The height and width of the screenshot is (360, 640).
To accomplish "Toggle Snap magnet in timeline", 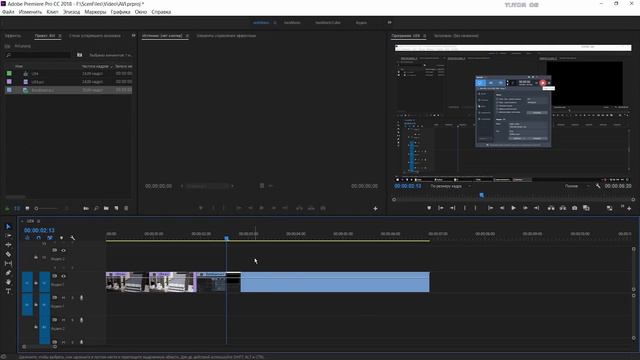I will coord(38,238).
